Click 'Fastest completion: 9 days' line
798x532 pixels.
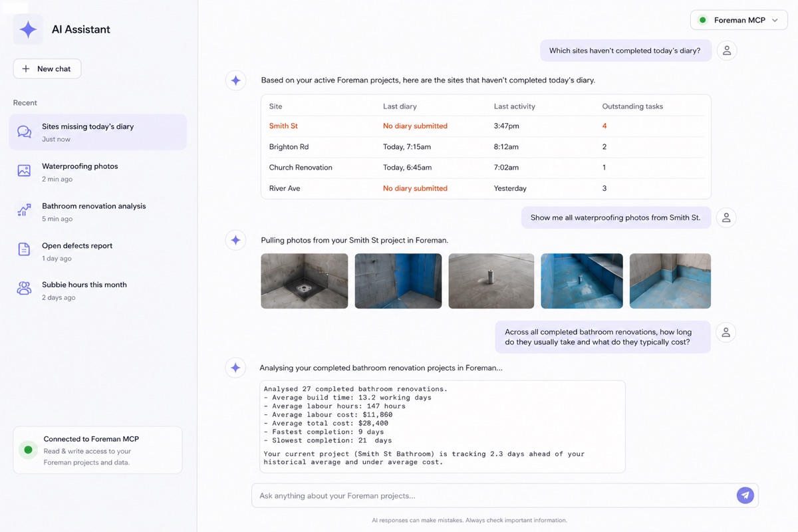(323, 432)
